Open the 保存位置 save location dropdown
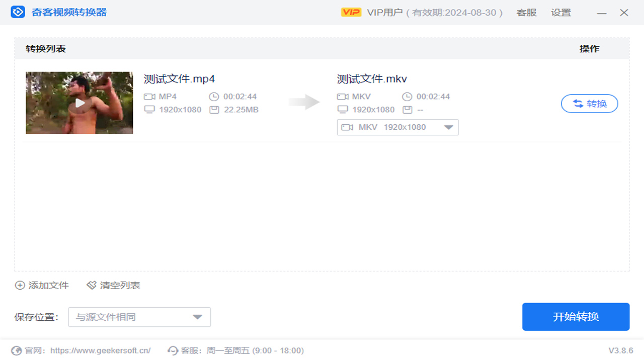644x362 pixels. (139, 317)
